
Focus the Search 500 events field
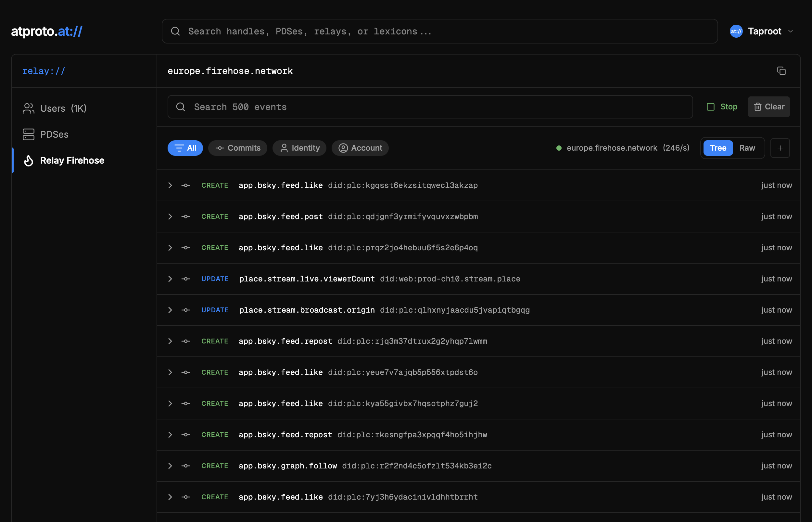(430, 107)
